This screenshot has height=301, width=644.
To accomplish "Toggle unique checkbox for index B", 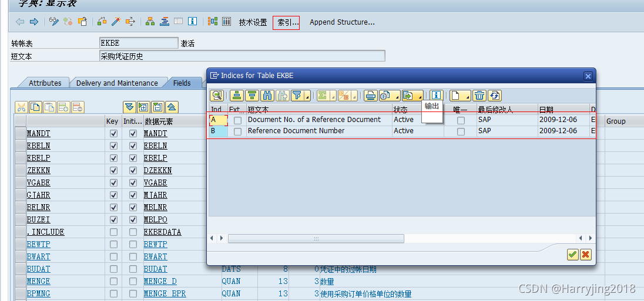I will tap(461, 131).
